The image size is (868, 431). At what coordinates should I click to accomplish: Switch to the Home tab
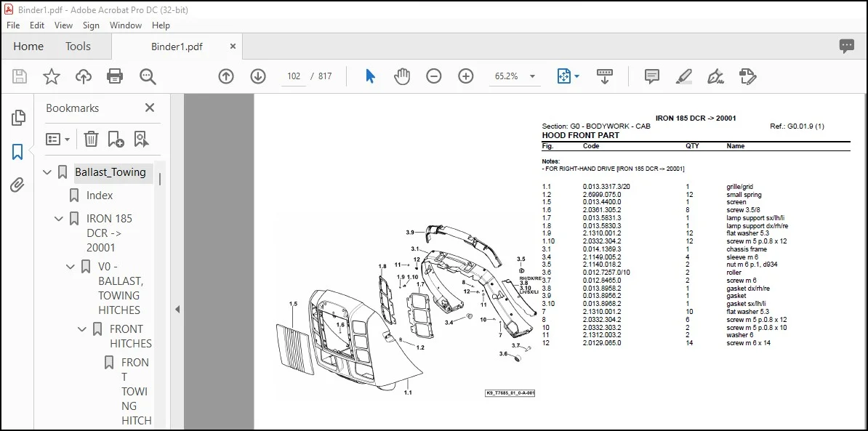[28, 47]
